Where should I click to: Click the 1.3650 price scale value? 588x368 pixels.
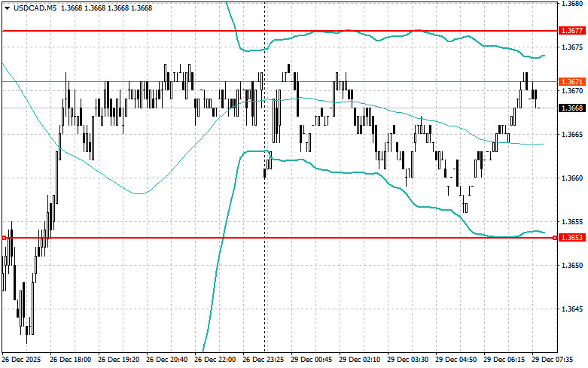click(x=572, y=266)
